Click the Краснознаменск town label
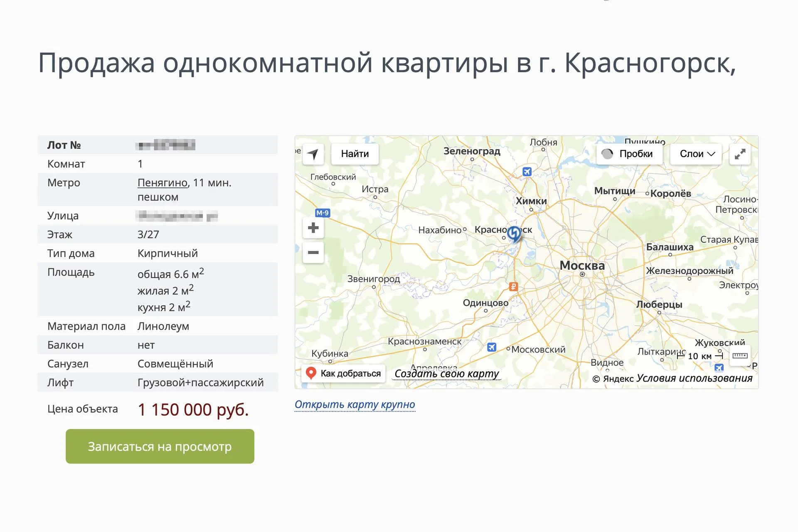 (x=424, y=341)
